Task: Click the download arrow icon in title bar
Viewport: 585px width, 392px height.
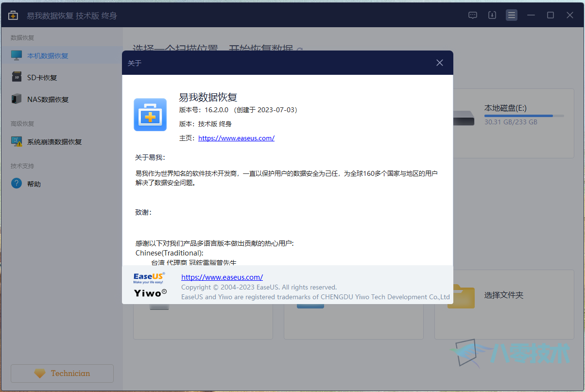Action: point(492,15)
